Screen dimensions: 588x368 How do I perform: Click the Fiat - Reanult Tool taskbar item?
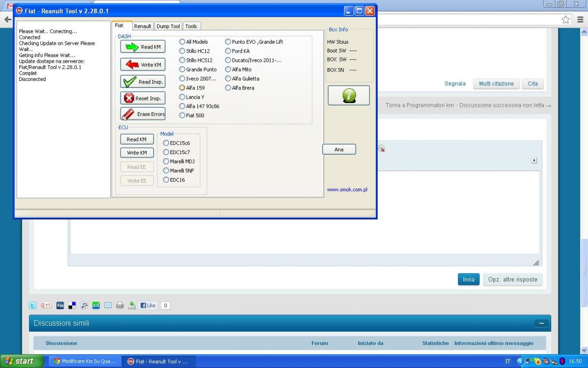pos(159,361)
